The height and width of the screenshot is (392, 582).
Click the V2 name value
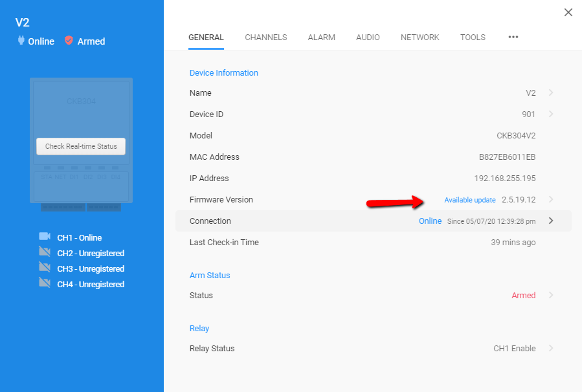click(531, 93)
